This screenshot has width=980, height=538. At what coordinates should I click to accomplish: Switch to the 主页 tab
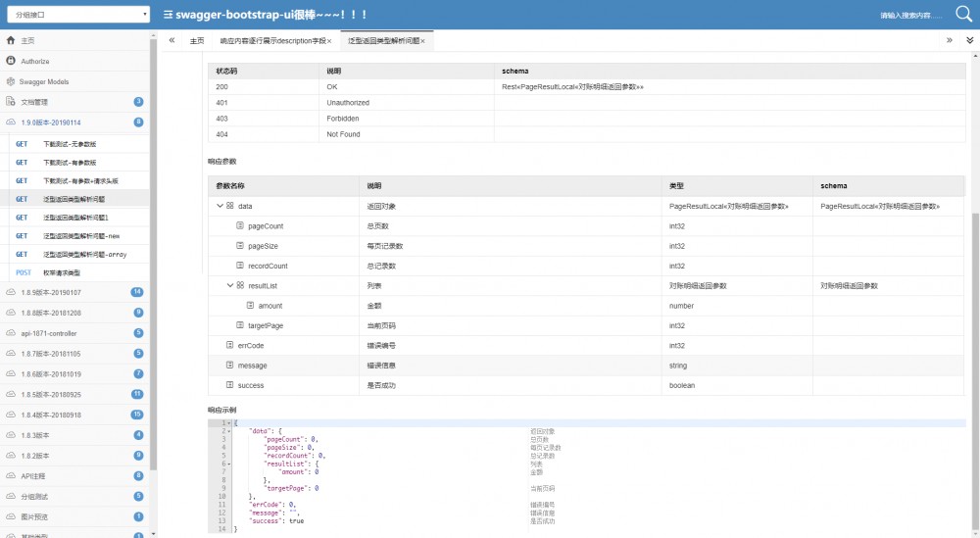(197, 40)
